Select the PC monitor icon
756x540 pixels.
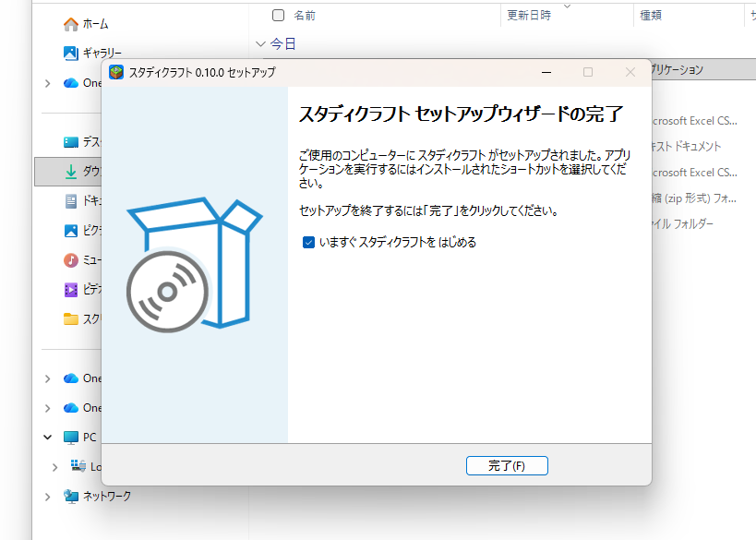click(x=71, y=438)
